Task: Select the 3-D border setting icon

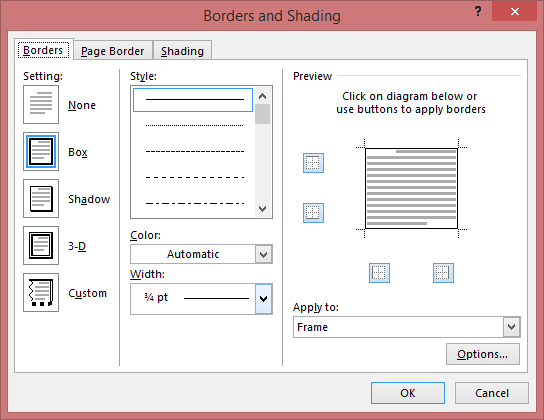Action: tap(41, 246)
